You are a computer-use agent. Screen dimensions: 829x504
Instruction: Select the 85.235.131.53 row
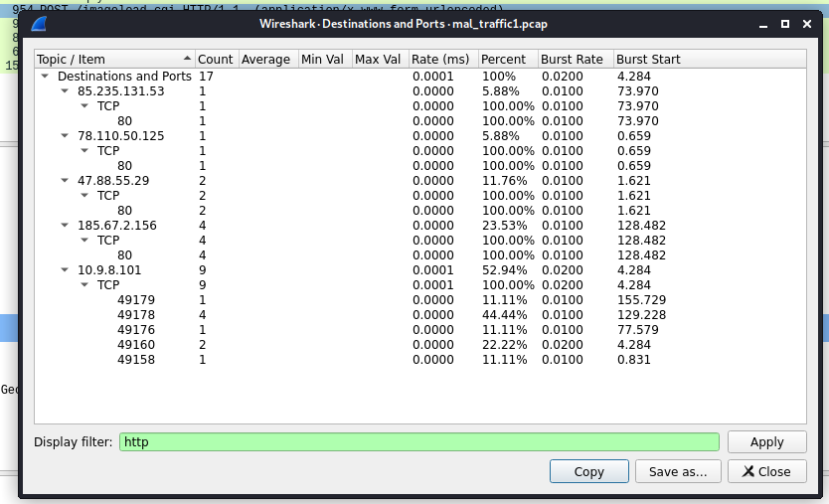point(420,91)
